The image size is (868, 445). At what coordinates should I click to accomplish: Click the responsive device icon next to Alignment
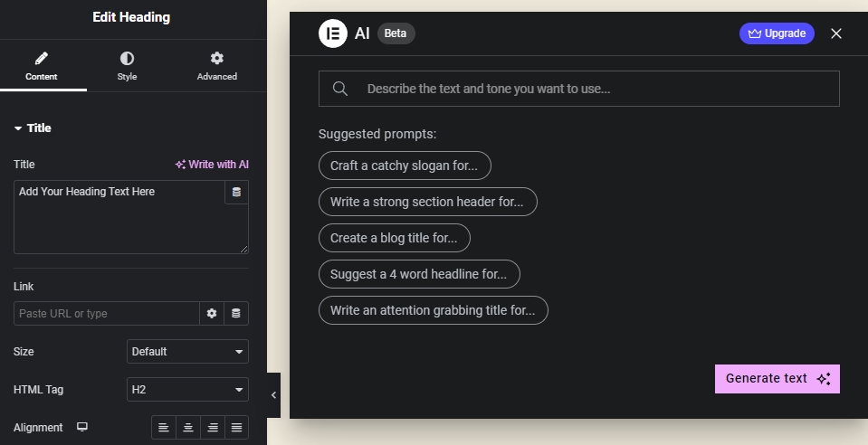82,427
